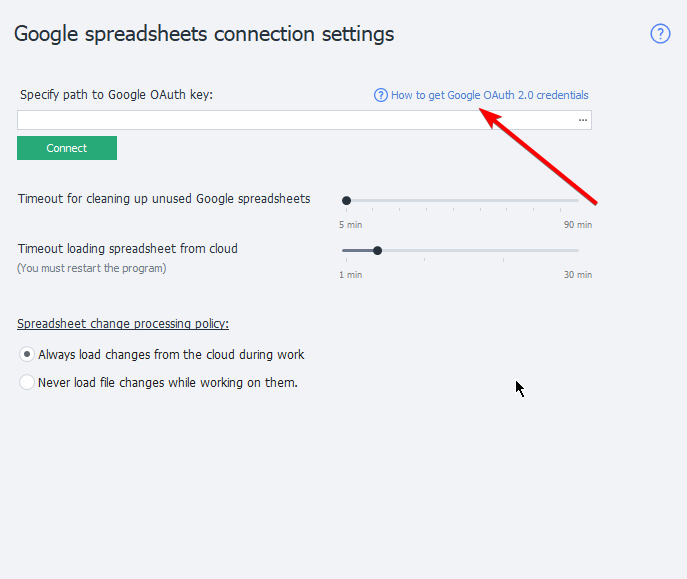This screenshot has width=687, height=579.
Task: Open file browser with the ellipsis button
Action: [x=582, y=120]
